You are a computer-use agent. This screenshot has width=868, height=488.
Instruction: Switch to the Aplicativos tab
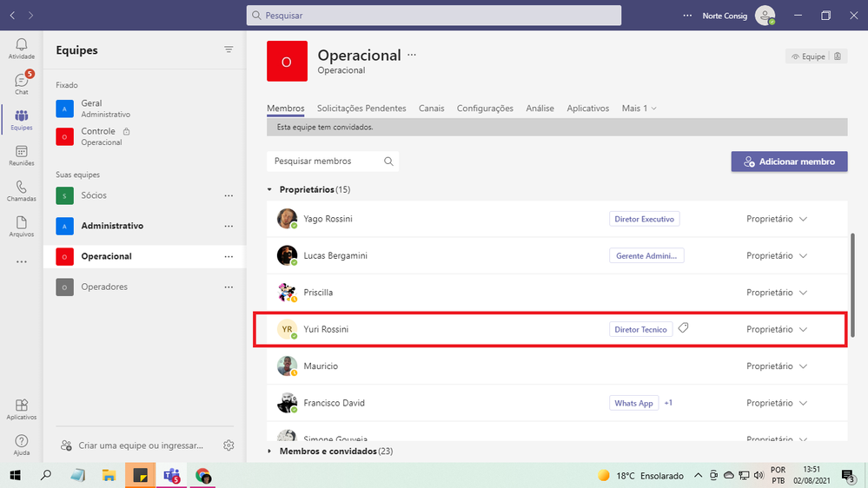click(588, 109)
